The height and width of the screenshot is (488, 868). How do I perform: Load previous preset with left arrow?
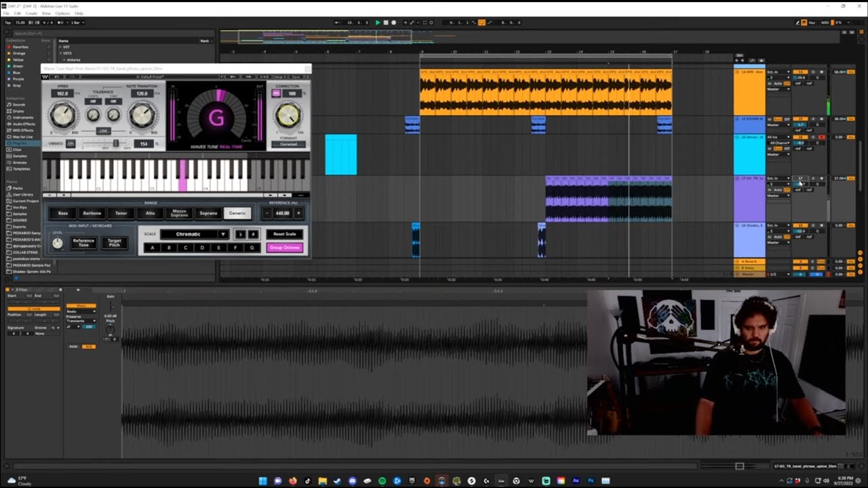point(233,77)
